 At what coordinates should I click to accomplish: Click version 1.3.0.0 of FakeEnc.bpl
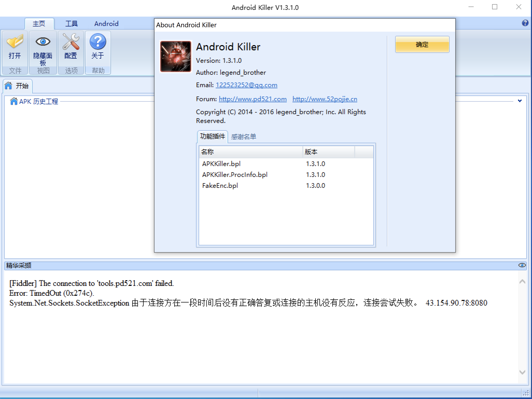(316, 185)
